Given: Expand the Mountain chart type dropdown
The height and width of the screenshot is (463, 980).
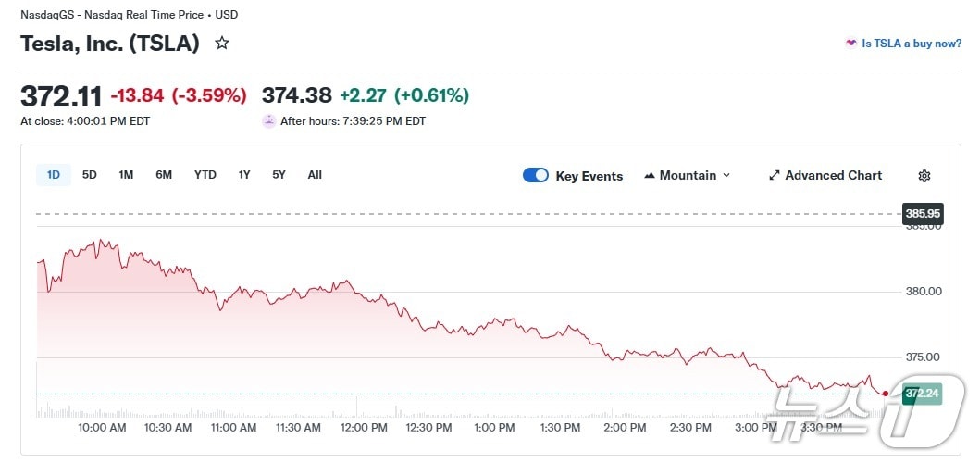Looking at the screenshot, I should [726, 175].
